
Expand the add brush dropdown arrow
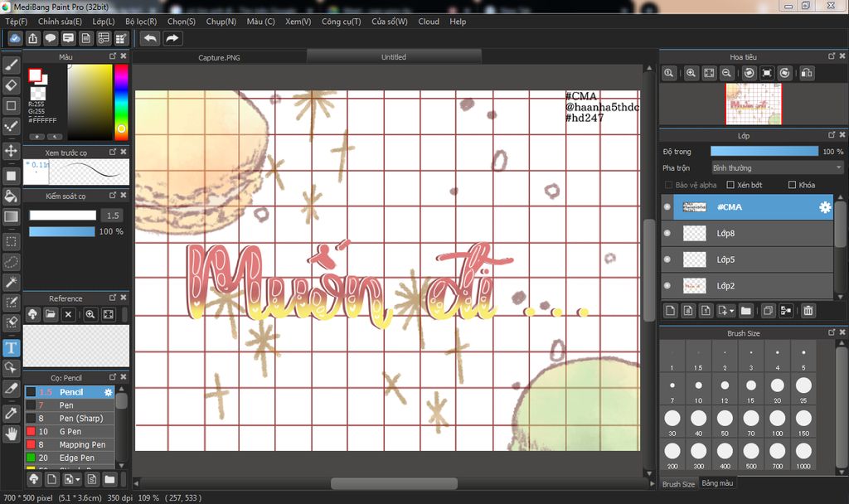[x=77, y=480]
